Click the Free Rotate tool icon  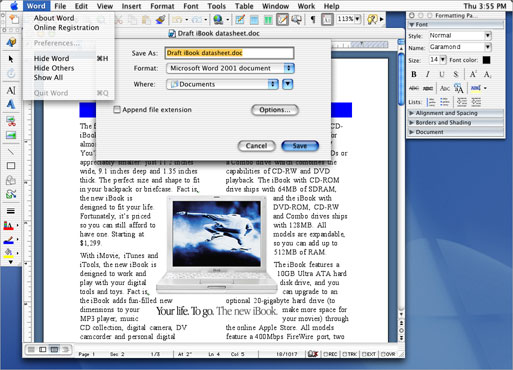(11, 73)
